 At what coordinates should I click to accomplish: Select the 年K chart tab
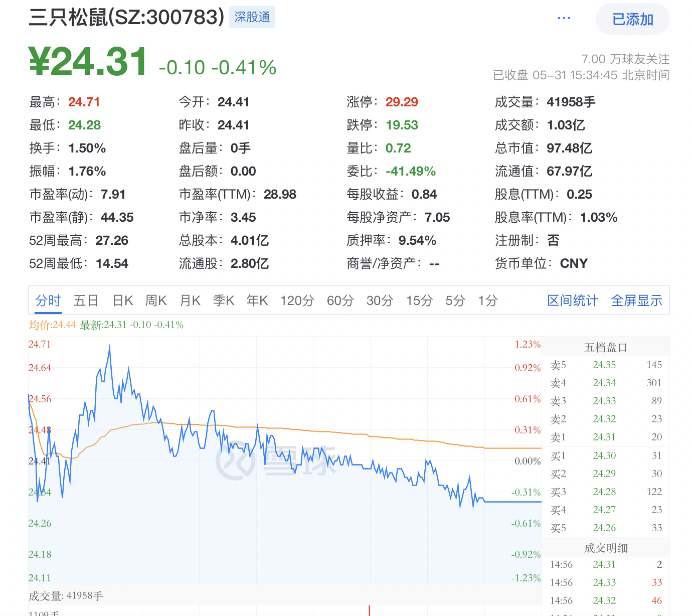coord(257,300)
